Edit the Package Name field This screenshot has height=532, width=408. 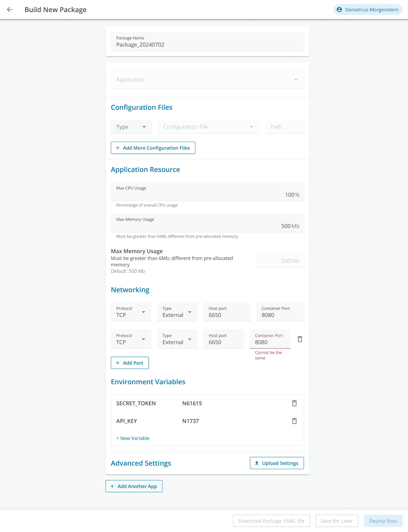click(x=207, y=42)
